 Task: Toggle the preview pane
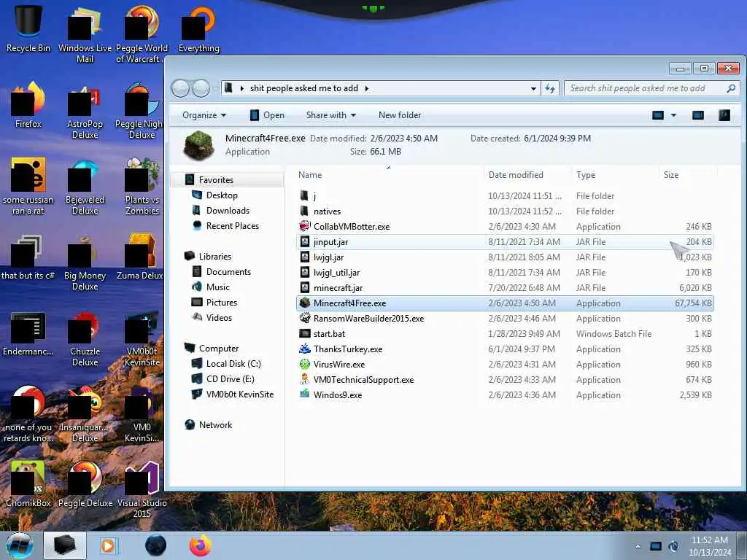pos(698,115)
